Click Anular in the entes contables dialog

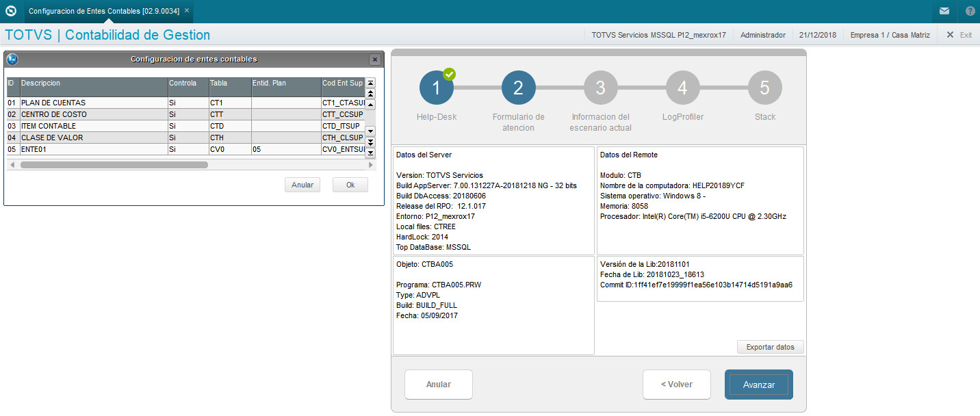point(302,185)
